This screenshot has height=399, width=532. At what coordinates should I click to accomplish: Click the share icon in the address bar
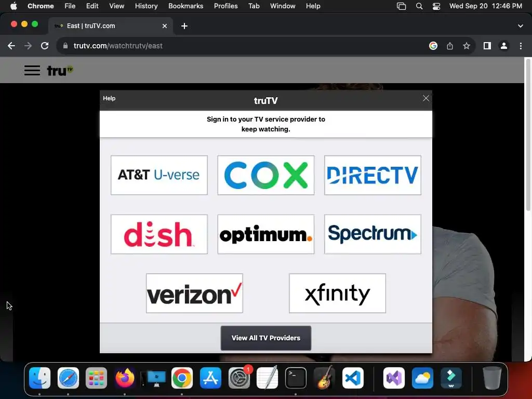click(x=450, y=46)
